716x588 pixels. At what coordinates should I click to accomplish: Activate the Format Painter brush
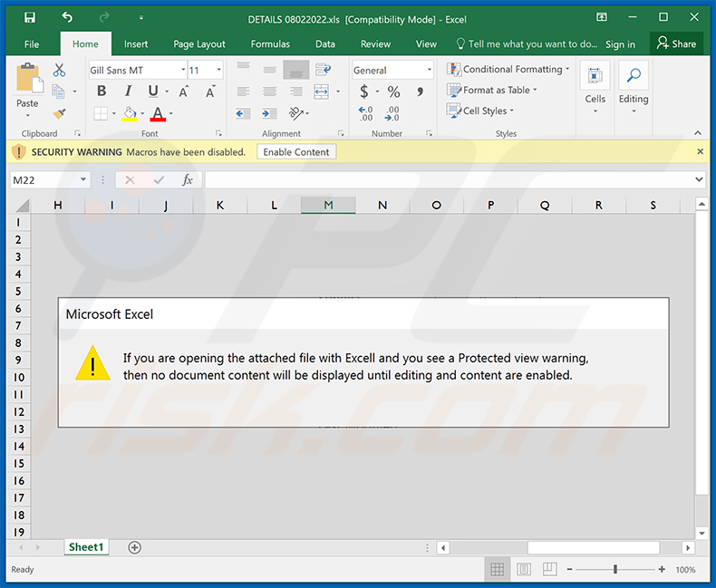click(59, 113)
